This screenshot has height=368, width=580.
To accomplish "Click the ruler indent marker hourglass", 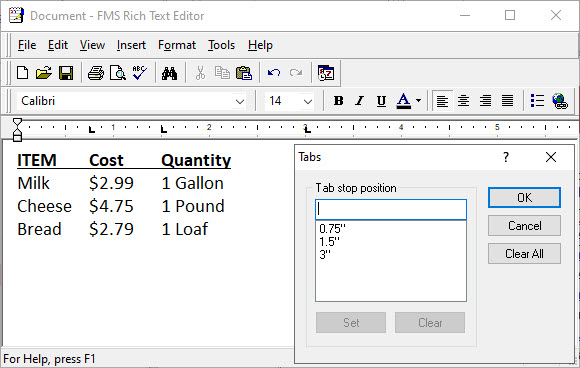I will tap(17, 129).
